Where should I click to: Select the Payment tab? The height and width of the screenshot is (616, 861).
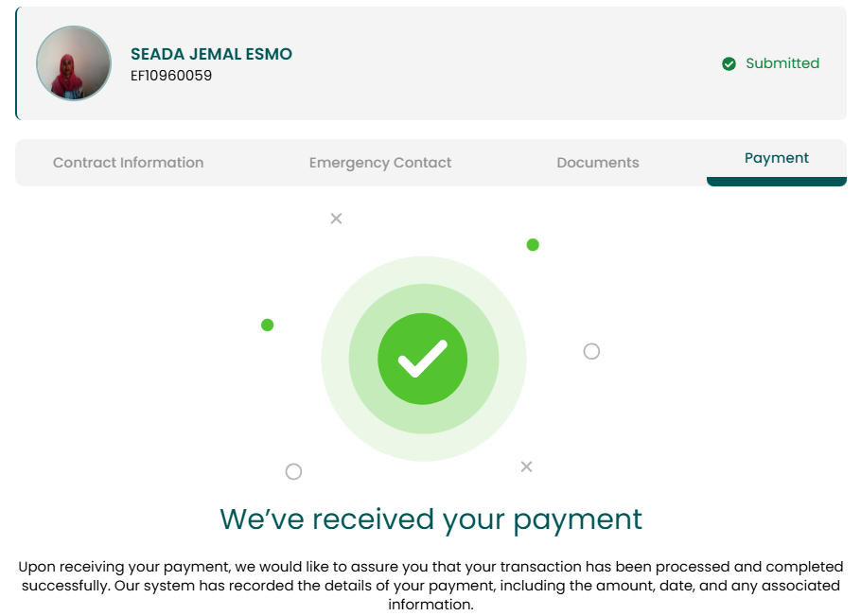(x=777, y=158)
